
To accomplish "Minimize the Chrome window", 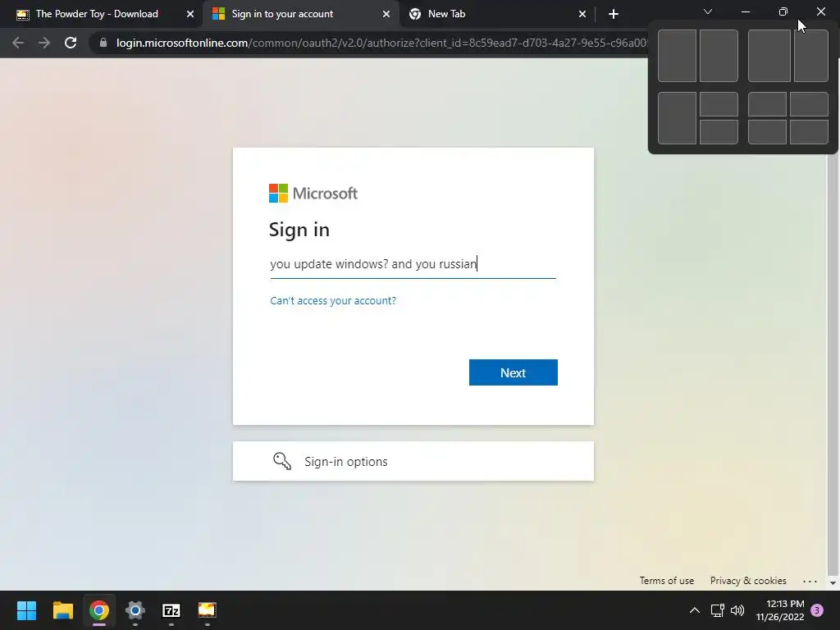I will 745,11.
